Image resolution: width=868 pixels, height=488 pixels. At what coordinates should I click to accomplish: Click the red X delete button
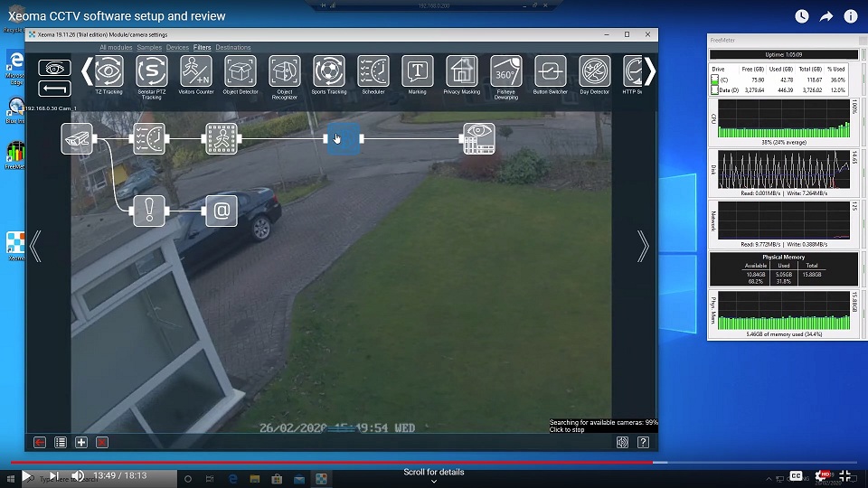click(102, 442)
